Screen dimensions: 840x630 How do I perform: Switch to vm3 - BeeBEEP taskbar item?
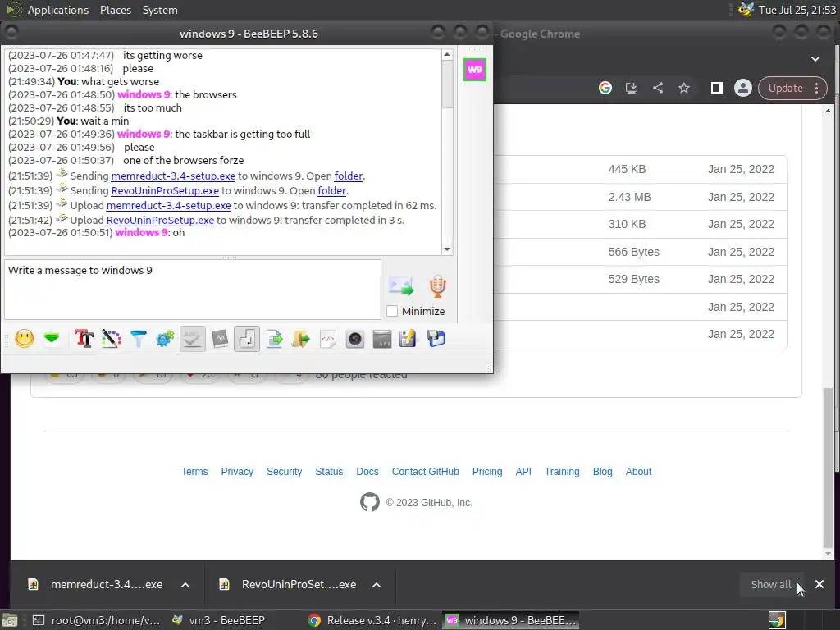[218, 620]
